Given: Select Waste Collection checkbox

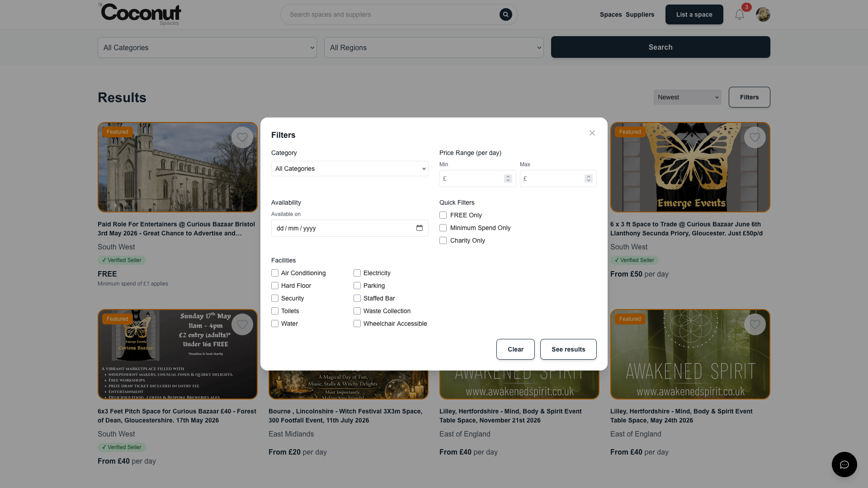Looking at the screenshot, I should coord(357,311).
